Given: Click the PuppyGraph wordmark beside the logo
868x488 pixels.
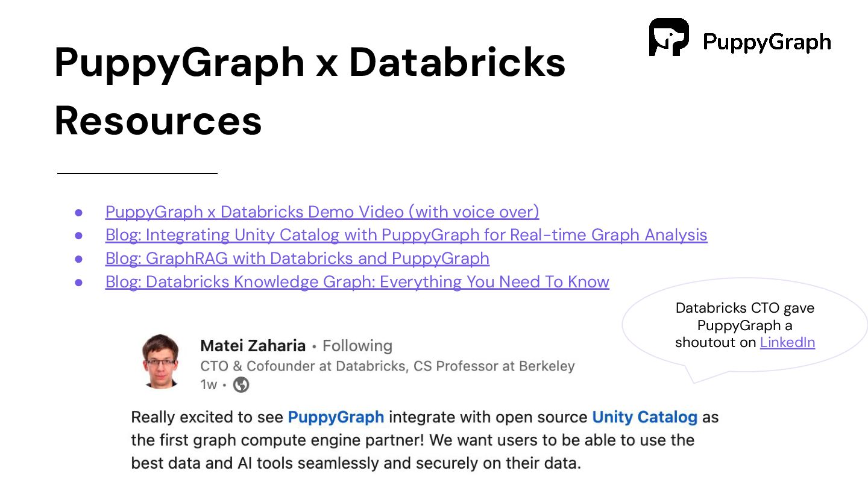Looking at the screenshot, I should (767, 42).
